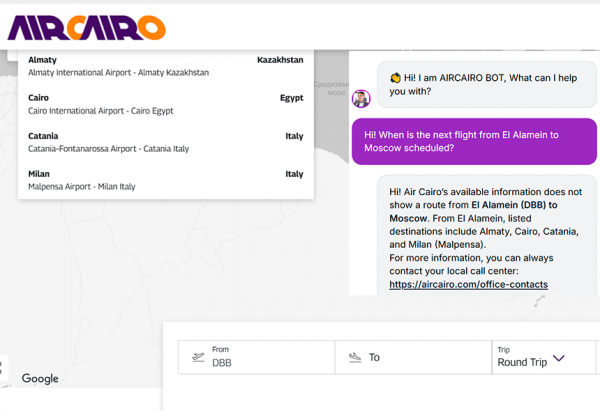
Task: Click the purple chevron next to Round Trip
Action: [559, 358]
